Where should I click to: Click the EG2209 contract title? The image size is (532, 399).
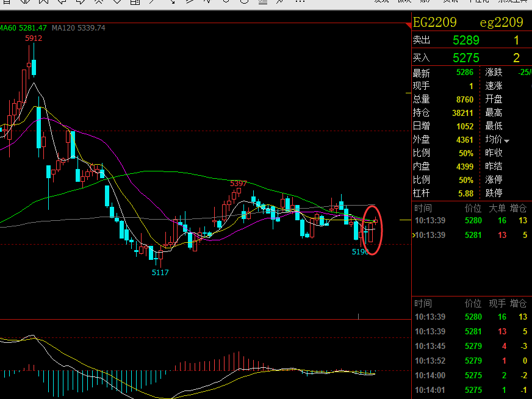[x=434, y=23]
